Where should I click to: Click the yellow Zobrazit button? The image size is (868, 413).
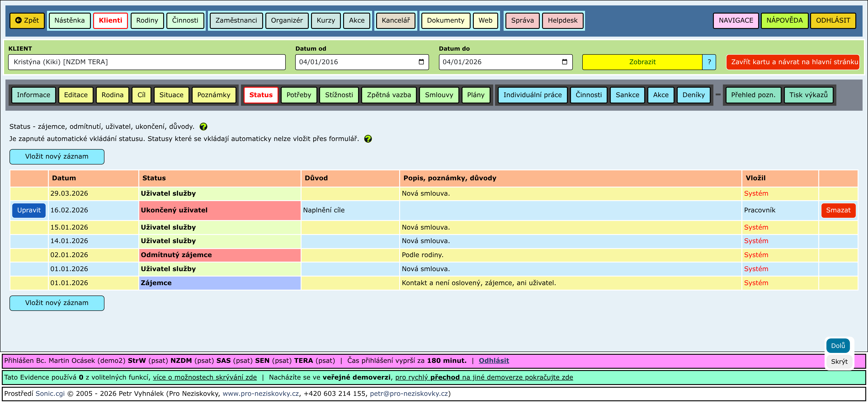click(x=642, y=62)
